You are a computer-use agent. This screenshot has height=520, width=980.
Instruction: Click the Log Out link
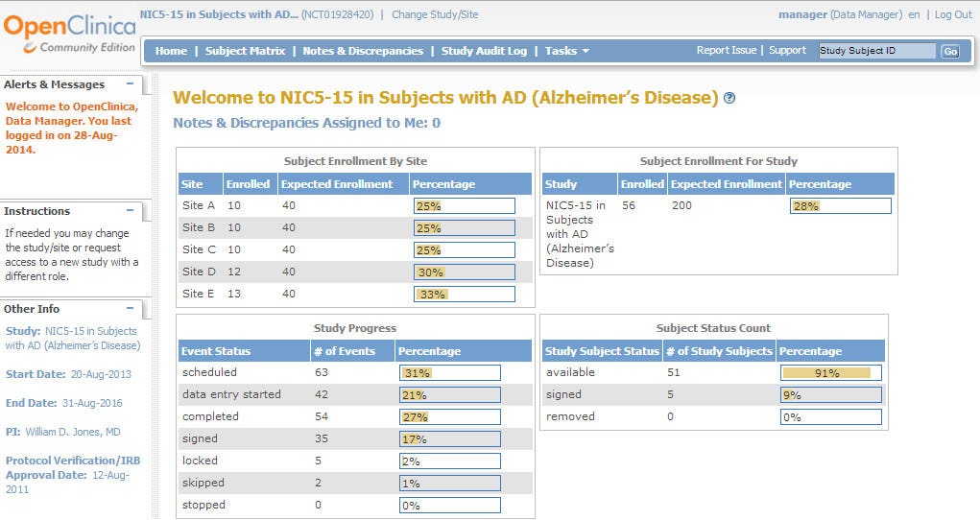(953, 14)
